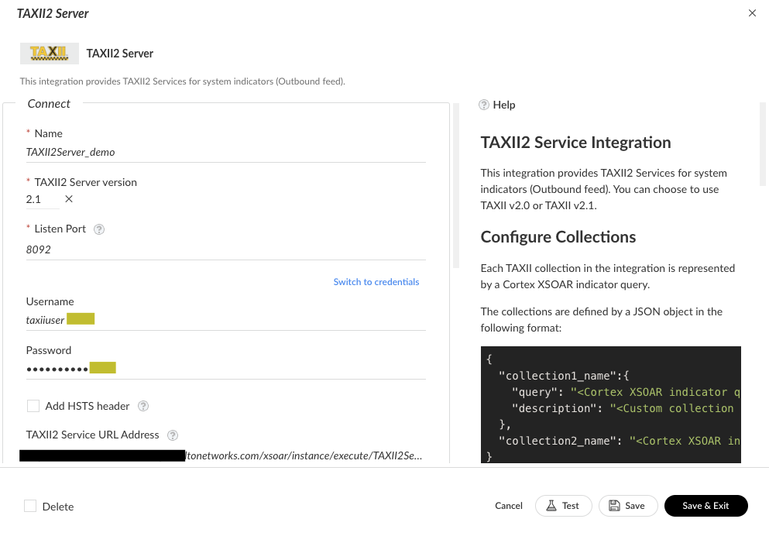Click the Listen Port field showing 8092
The height and width of the screenshot is (540, 769).
click(225, 250)
